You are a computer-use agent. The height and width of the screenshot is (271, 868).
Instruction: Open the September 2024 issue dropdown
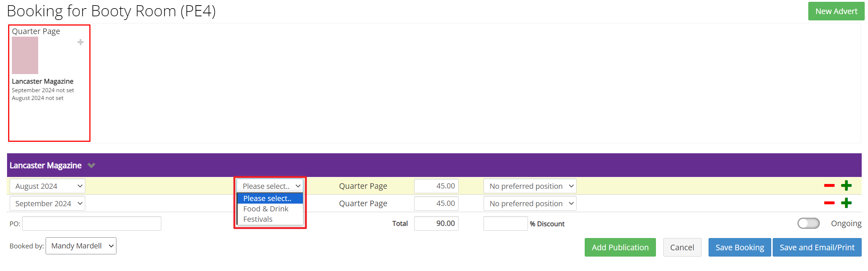point(47,203)
